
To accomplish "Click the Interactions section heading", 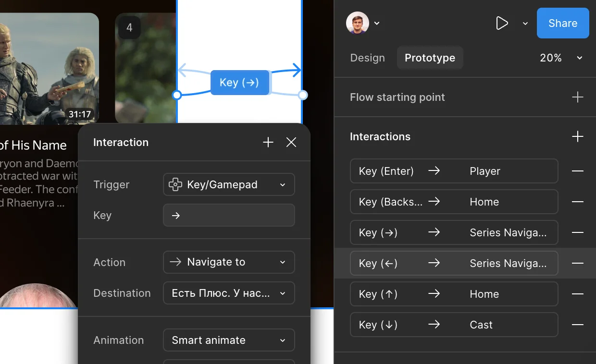I will point(380,136).
